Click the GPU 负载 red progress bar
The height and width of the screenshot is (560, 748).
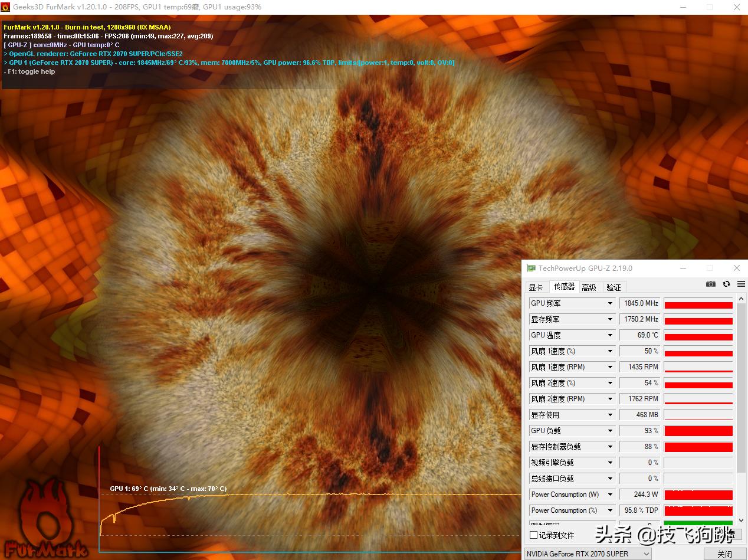click(698, 431)
